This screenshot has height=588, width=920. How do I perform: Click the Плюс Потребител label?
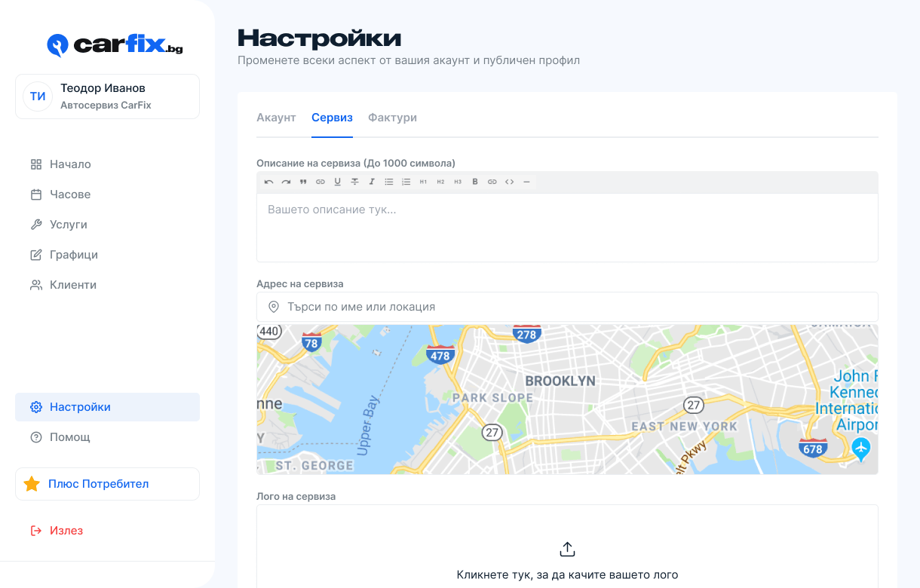pos(99,484)
